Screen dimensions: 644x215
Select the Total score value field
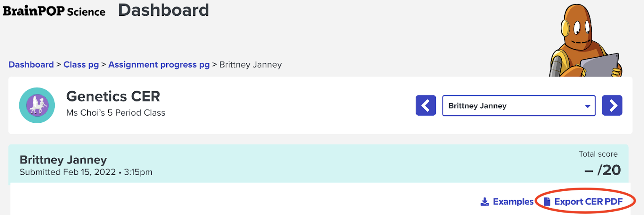(x=603, y=170)
